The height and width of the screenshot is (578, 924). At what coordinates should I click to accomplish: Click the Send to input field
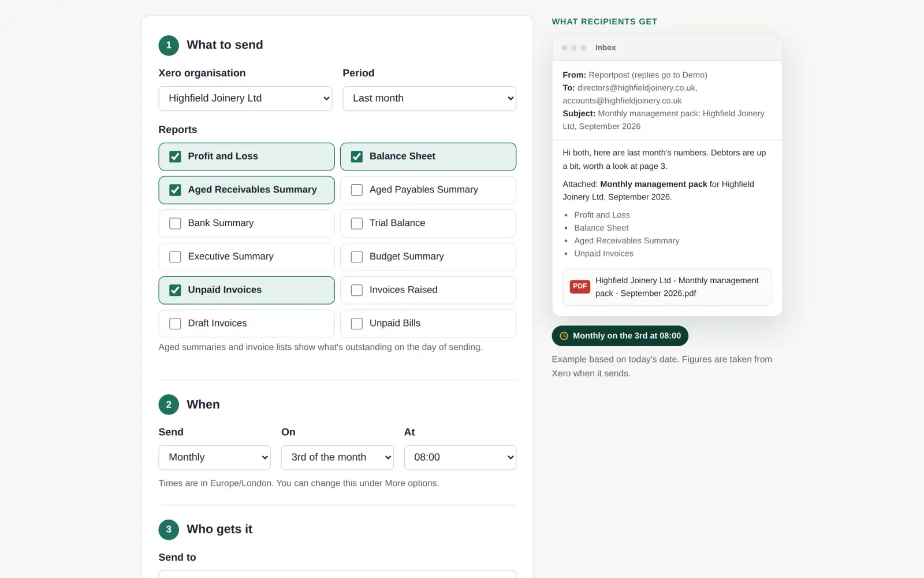337,575
